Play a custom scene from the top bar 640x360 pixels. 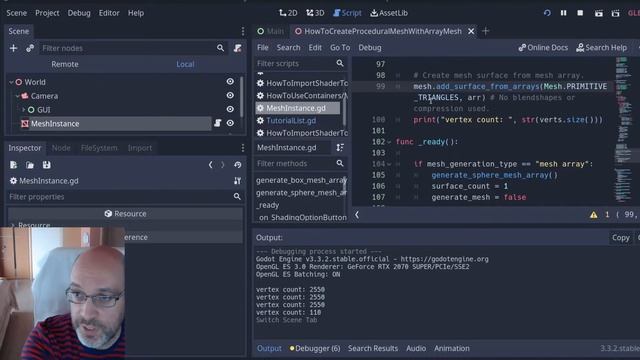[616, 13]
